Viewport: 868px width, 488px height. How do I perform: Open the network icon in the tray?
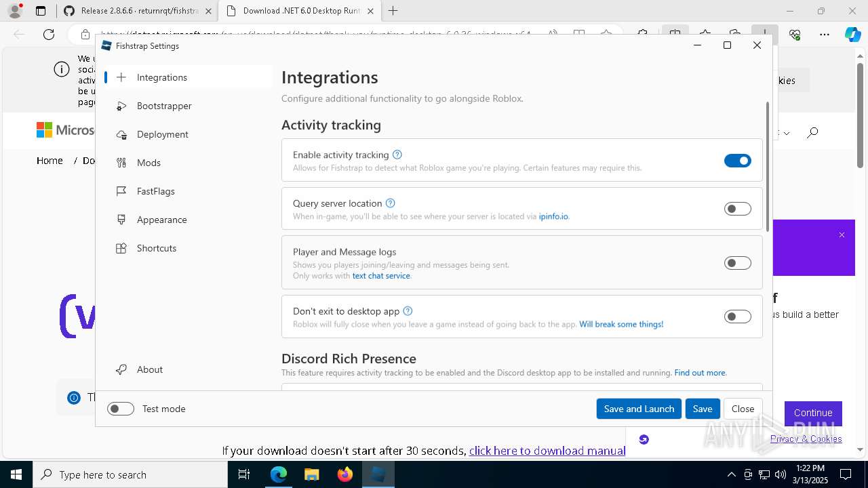(764, 474)
